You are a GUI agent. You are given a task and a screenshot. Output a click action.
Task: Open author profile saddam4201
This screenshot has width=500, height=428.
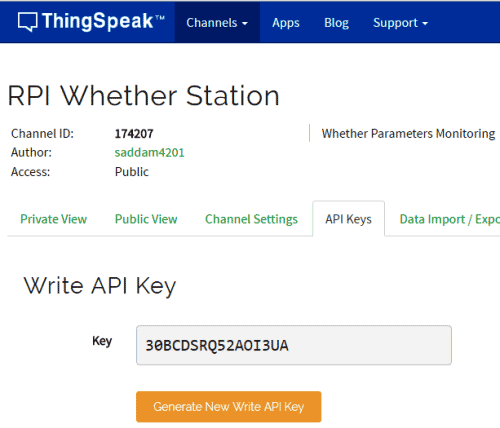click(149, 152)
